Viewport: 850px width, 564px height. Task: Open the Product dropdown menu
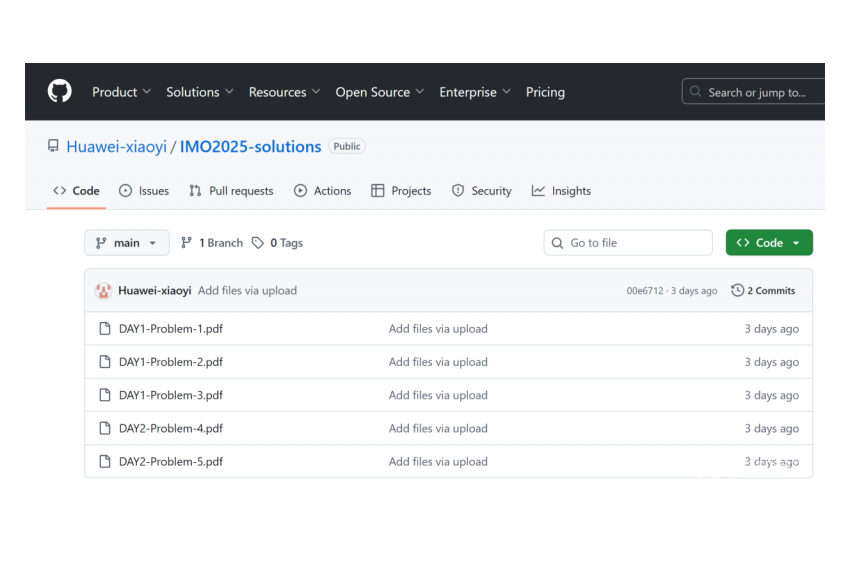click(121, 92)
